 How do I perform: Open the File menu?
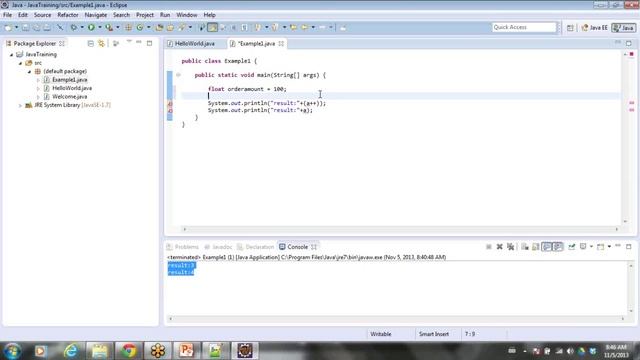tap(7, 15)
